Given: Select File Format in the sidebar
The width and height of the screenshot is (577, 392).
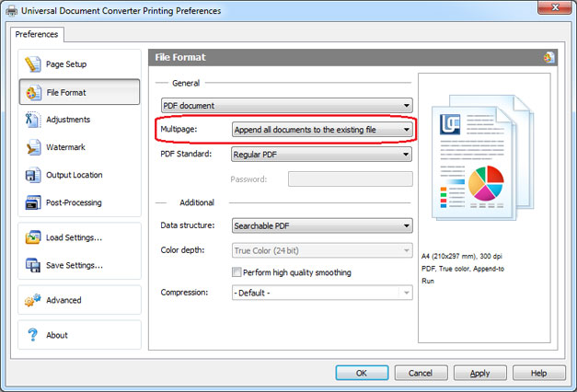Looking at the screenshot, I should [79, 92].
